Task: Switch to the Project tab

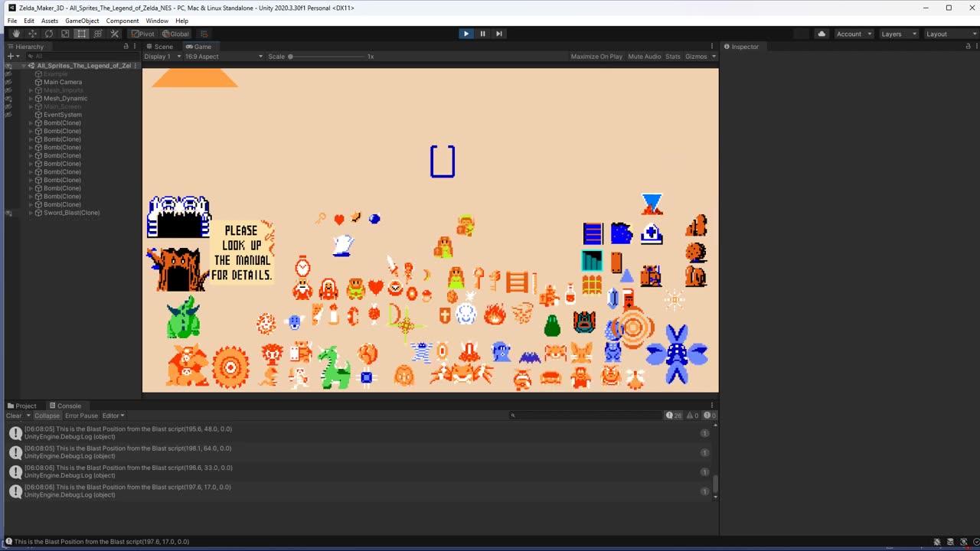Action: pyautogui.click(x=22, y=406)
